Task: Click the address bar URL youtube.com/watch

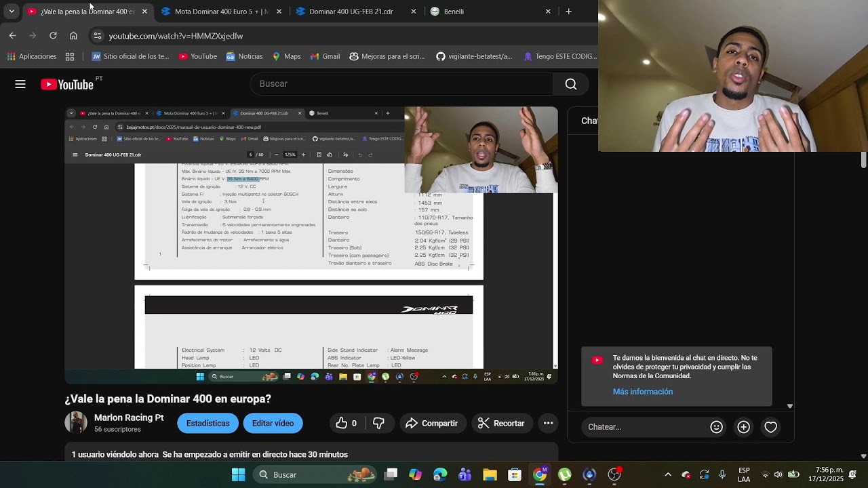Action: pos(176,36)
